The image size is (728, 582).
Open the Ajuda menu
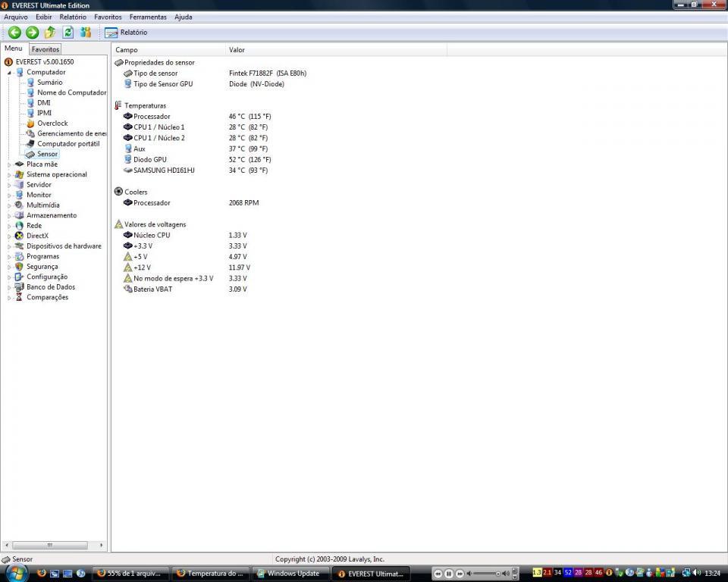(183, 17)
